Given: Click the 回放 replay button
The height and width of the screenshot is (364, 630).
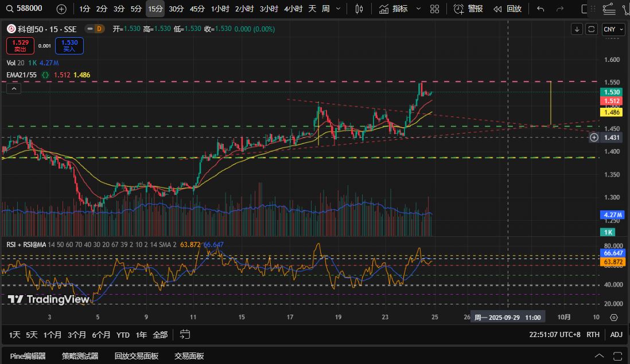Looking at the screenshot, I should pos(508,9).
